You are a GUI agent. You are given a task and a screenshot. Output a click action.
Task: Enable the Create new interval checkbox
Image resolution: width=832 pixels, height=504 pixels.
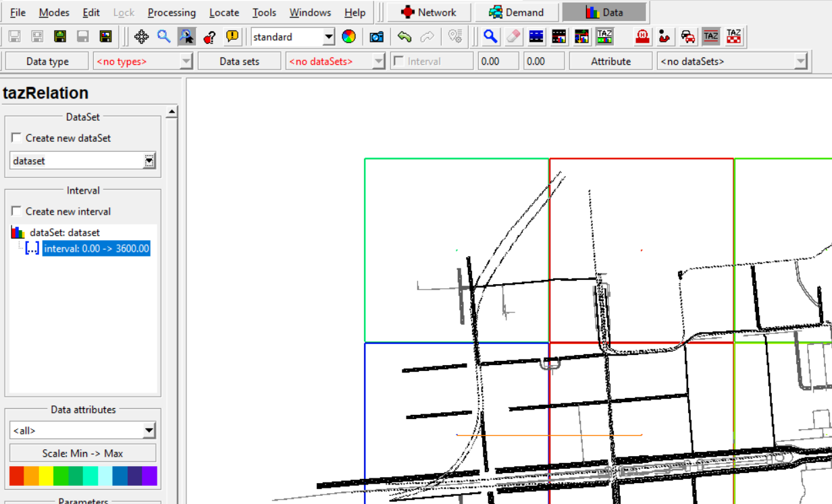[18, 211]
